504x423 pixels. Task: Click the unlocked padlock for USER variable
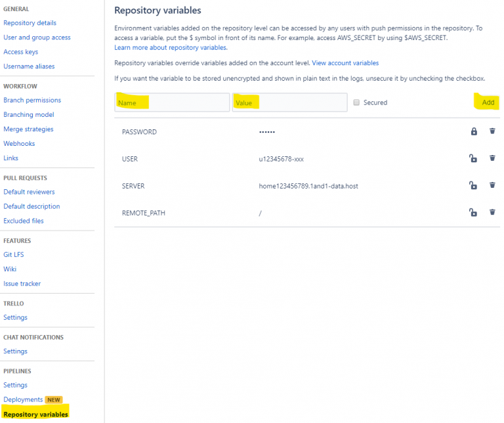[473, 158]
